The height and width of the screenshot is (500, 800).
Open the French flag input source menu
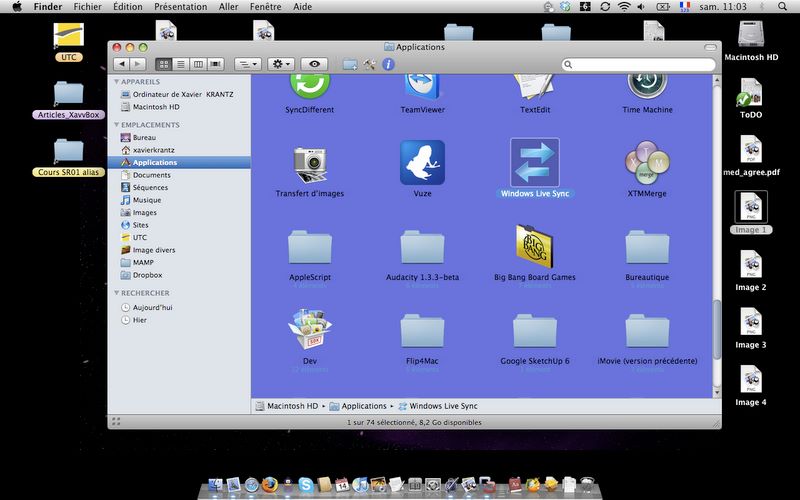[x=685, y=7]
